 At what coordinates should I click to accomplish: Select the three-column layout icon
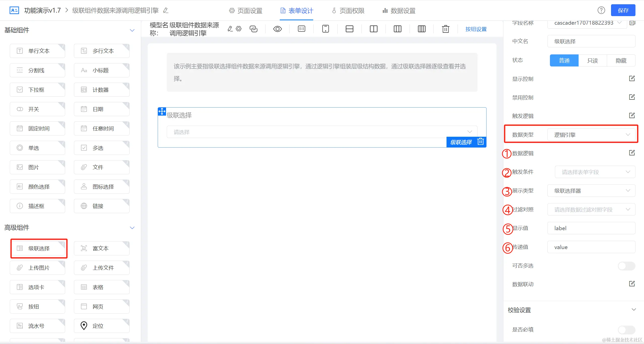(397, 29)
